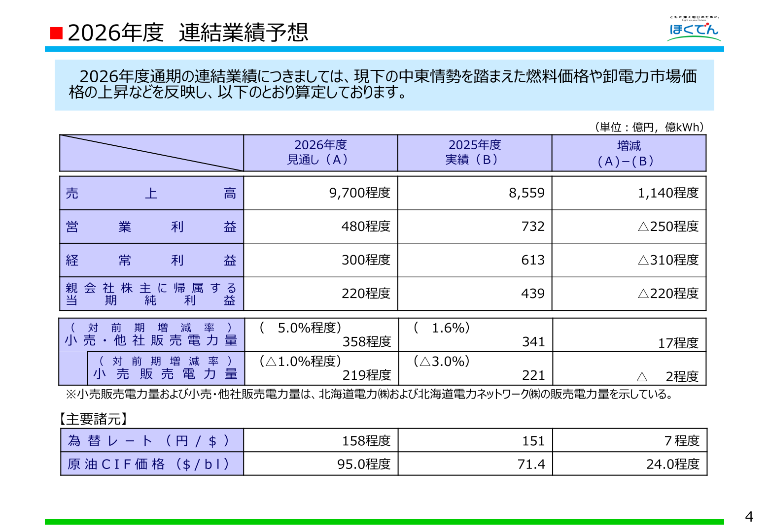The height and width of the screenshot is (532, 769).
Task: Click the '△ 2程度' change value
Action: [x=668, y=376]
